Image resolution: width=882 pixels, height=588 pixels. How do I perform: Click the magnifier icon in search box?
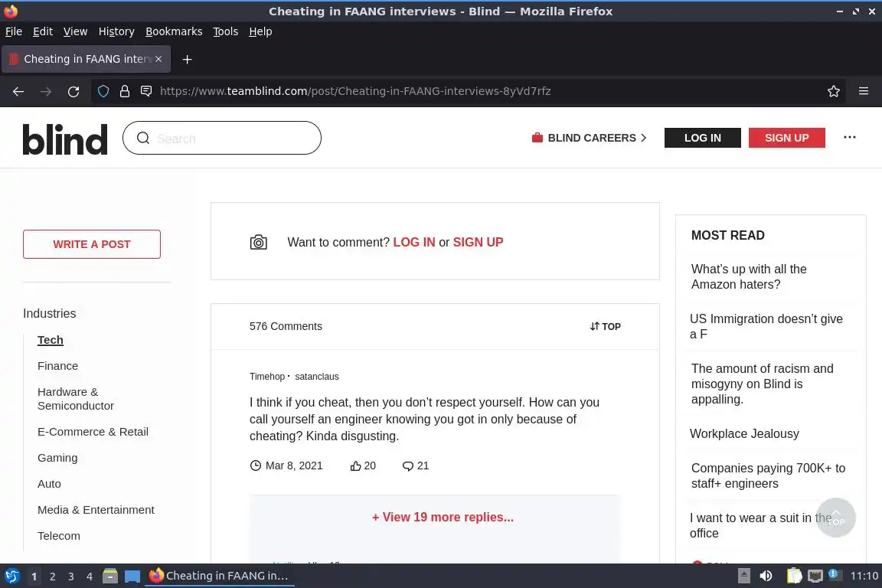[x=143, y=138]
